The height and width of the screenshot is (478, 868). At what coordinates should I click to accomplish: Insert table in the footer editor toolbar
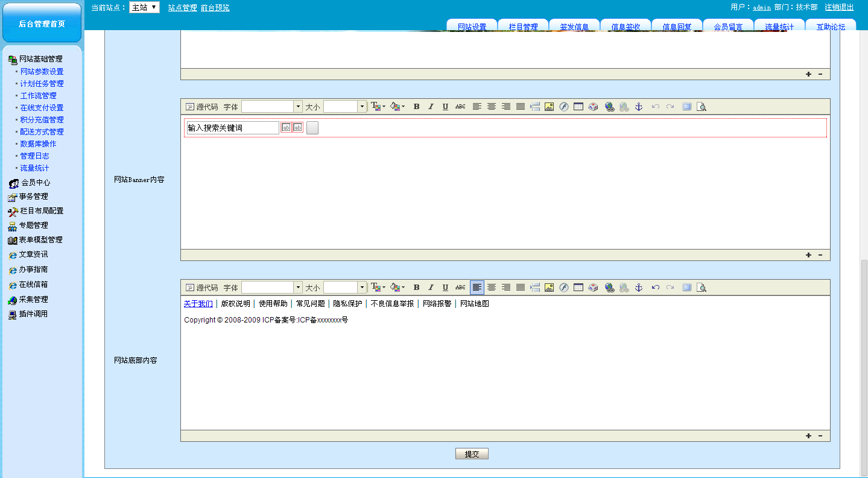pyautogui.click(x=578, y=288)
